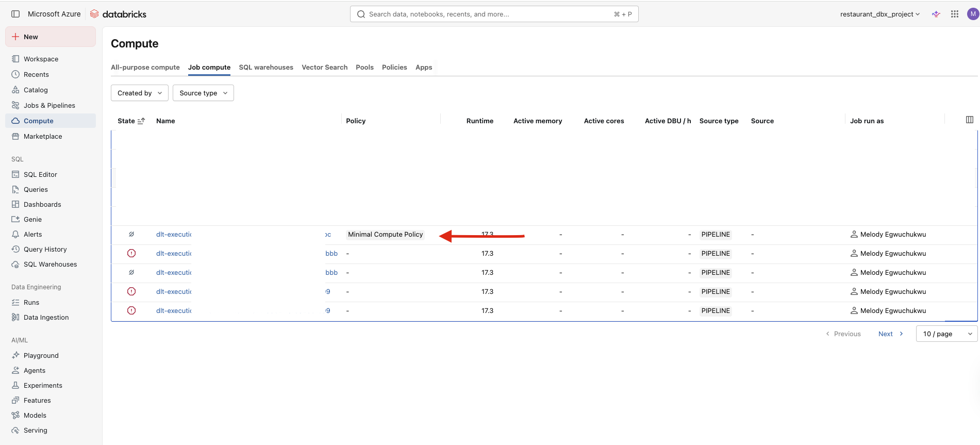Image resolution: width=980 pixels, height=445 pixels.
Task: Open the column settings icon
Action: 969,120
